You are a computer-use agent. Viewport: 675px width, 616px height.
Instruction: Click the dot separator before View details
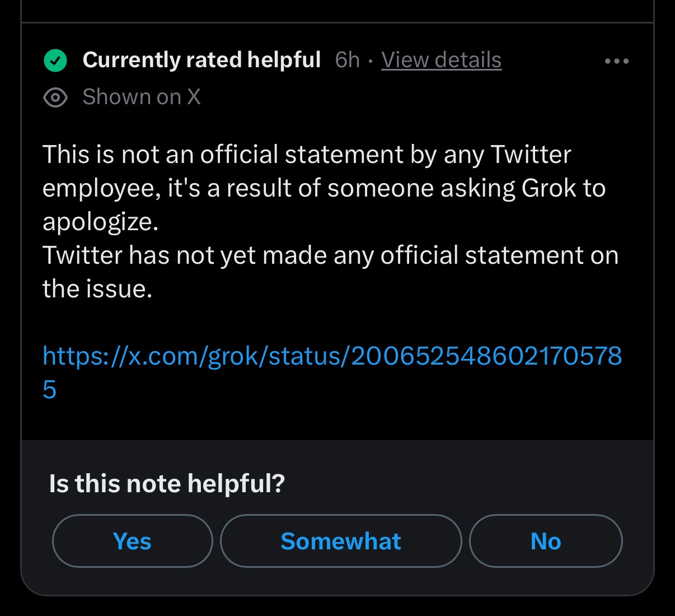[x=371, y=61]
